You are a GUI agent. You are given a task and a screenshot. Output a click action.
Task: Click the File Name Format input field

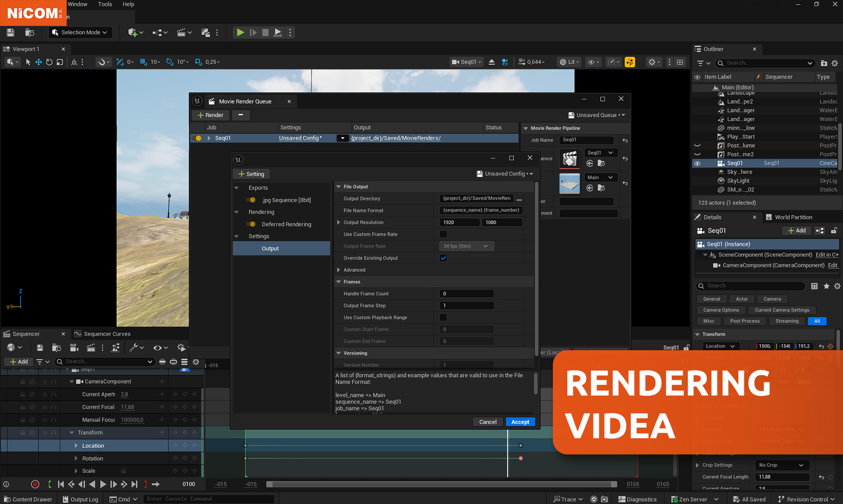coord(481,210)
